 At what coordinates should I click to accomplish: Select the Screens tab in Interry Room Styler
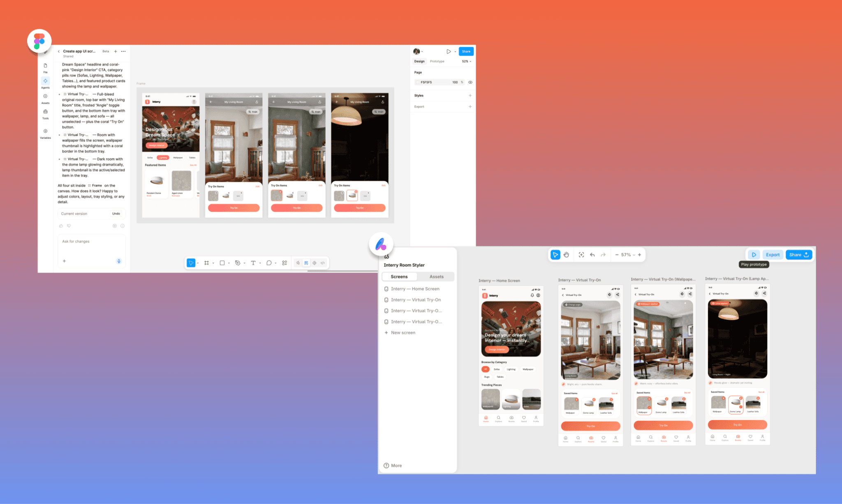click(x=399, y=277)
